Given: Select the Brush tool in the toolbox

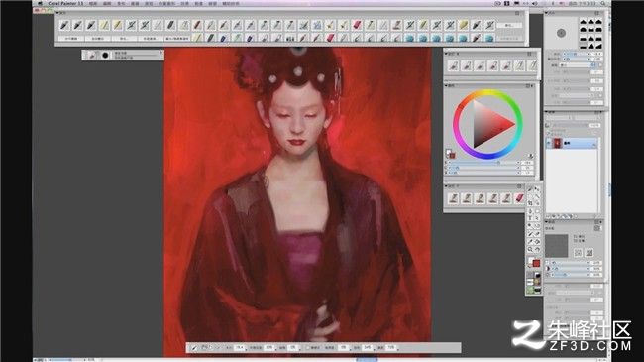Looking at the screenshot, I should point(530,188).
